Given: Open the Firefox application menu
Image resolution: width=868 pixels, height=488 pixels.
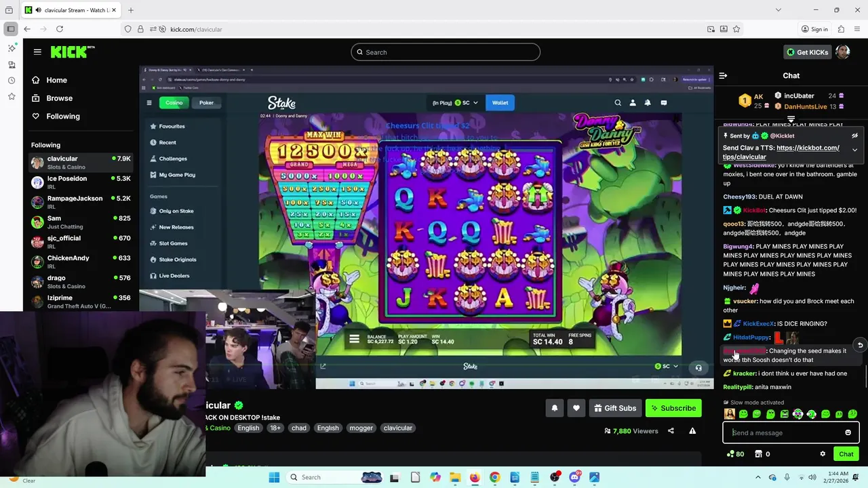Looking at the screenshot, I should [x=856, y=29].
